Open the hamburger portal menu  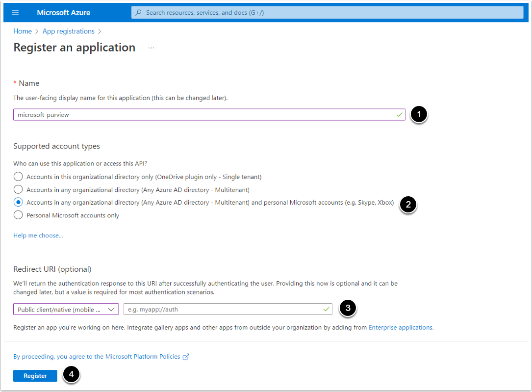tap(15, 13)
